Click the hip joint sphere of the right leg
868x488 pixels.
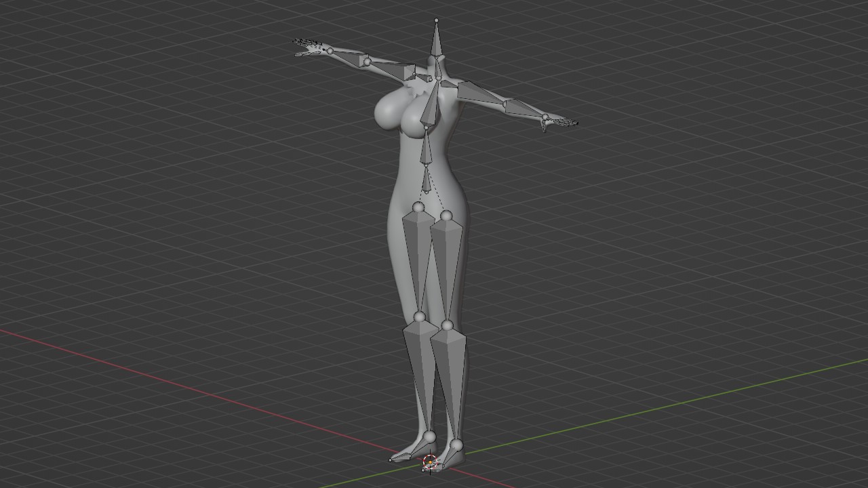(446, 216)
